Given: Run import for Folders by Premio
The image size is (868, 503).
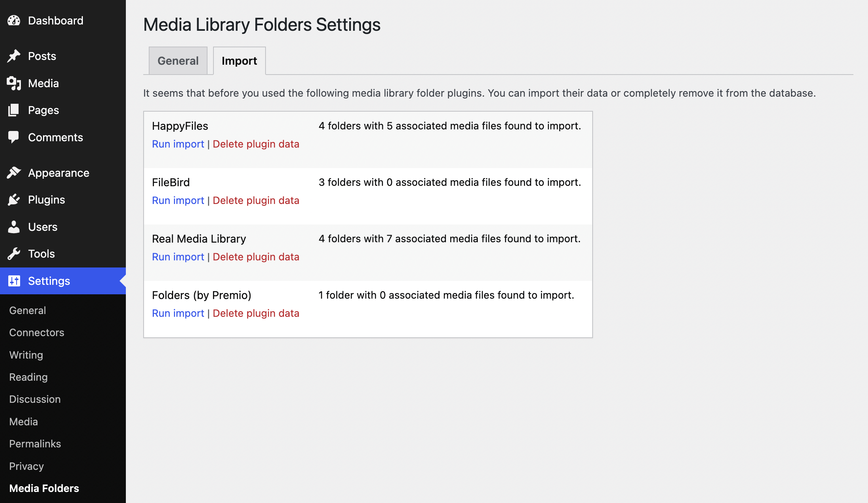Looking at the screenshot, I should 178,313.
